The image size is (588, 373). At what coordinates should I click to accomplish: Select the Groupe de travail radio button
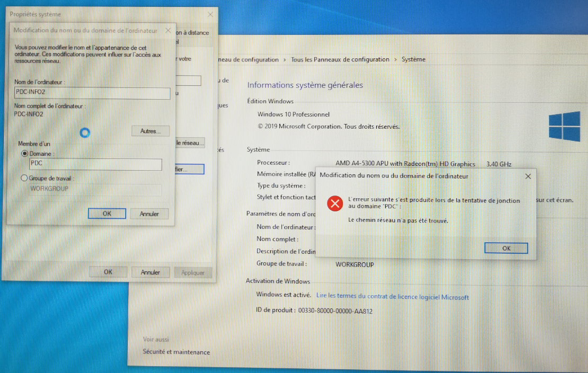pos(24,178)
